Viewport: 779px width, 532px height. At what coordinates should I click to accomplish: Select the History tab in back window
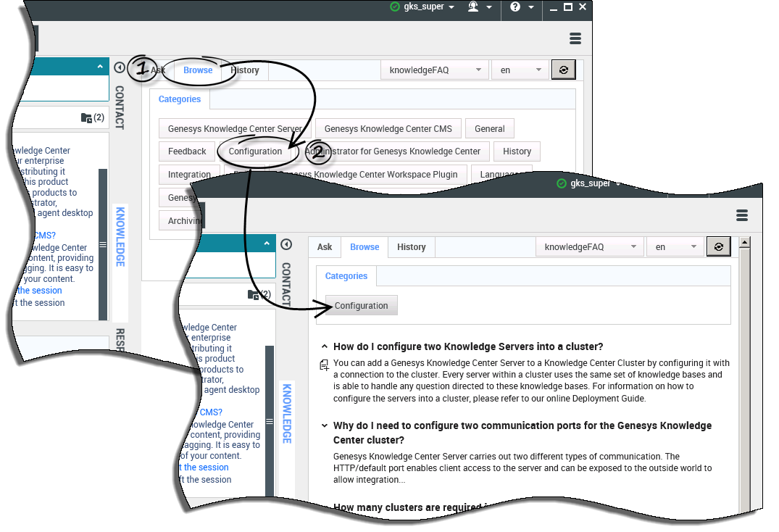pos(245,70)
